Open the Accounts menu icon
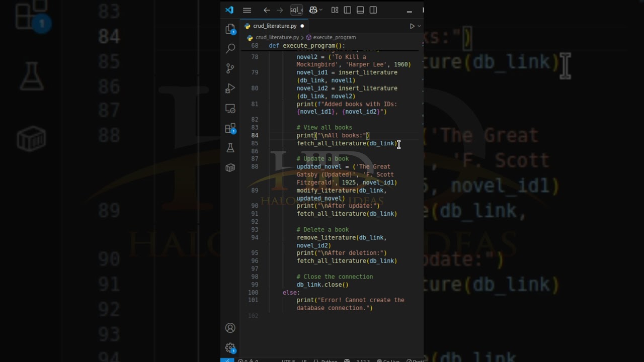The height and width of the screenshot is (362, 644). pos(230,328)
